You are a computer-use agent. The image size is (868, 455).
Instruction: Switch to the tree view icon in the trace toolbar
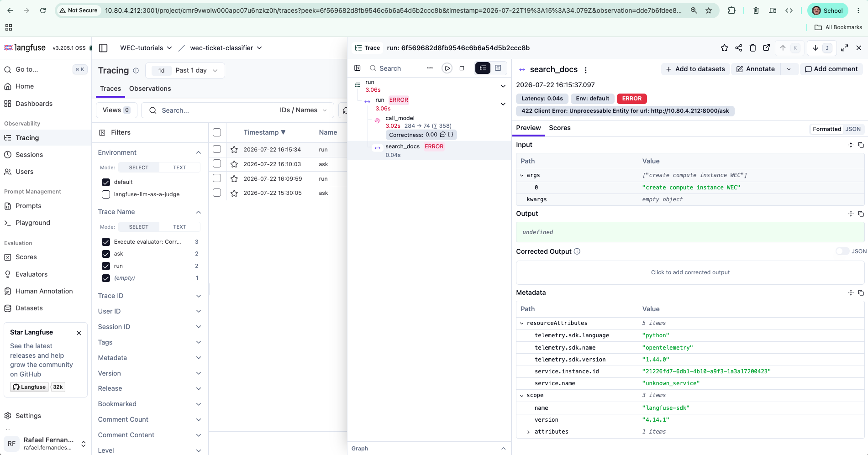[483, 68]
